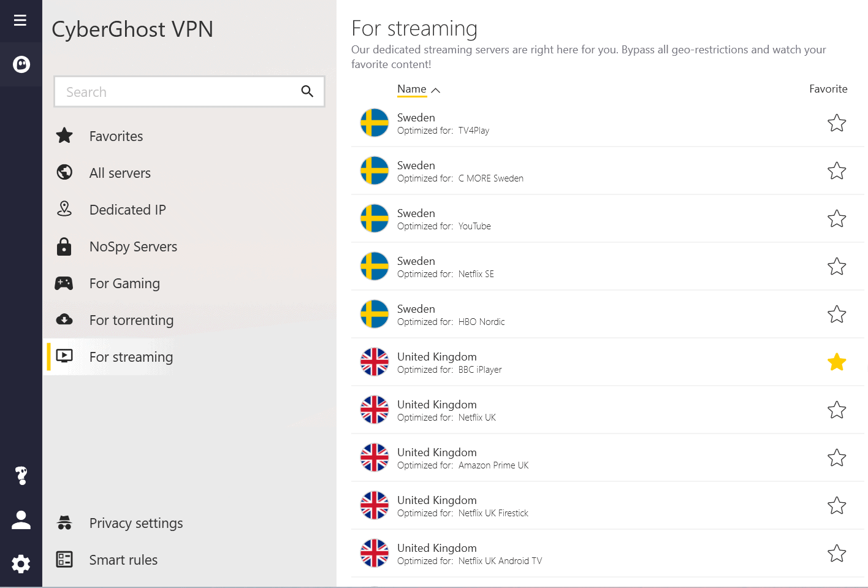Open Smart rules
The image size is (868, 588).
pyautogui.click(x=123, y=560)
